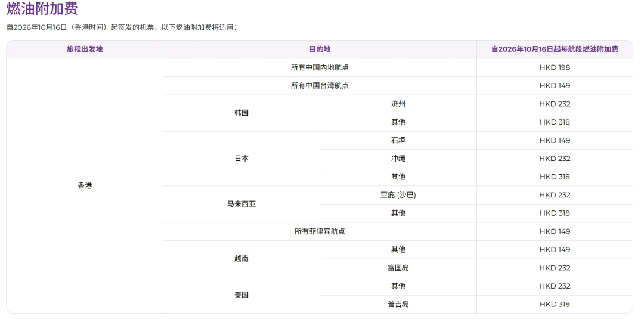Click HKD 232 in the 富国岛 row
Viewport: 644px width, 319px height.
pyautogui.click(x=555, y=268)
